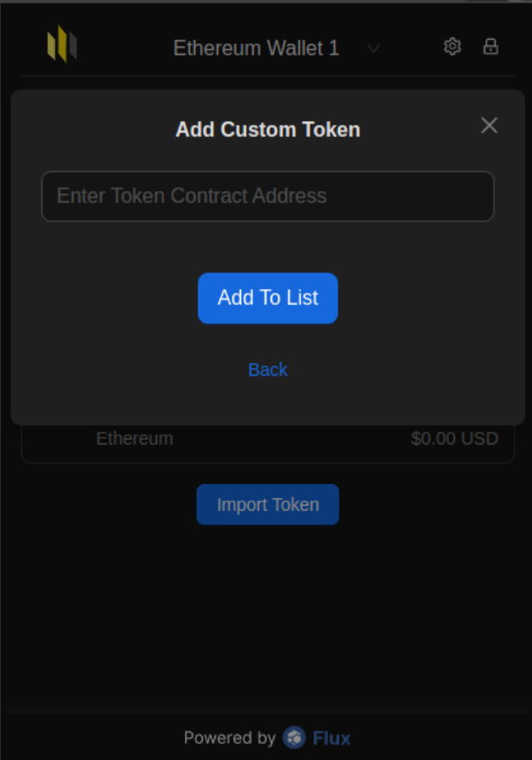Click the dimmed Import Token button

click(x=268, y=505)
